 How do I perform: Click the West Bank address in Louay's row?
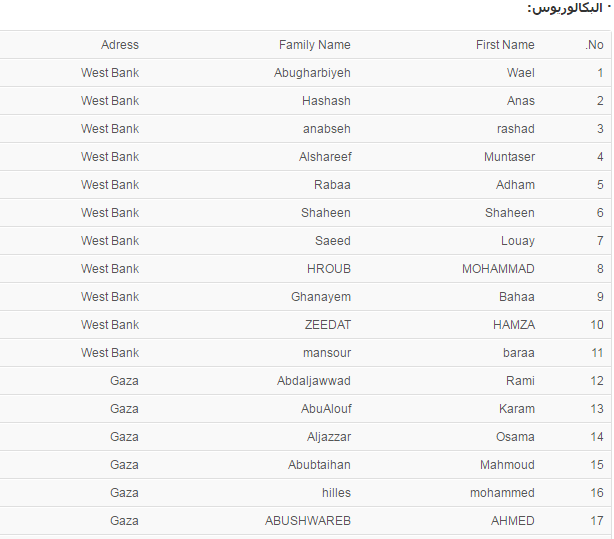coord(110,241)
